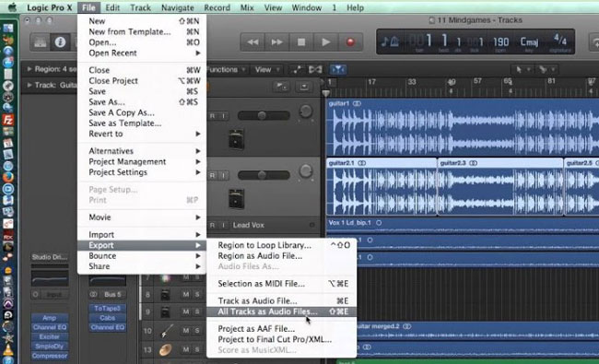Mute track 10
Screen dimensions: 599x364
click(185, 331)
